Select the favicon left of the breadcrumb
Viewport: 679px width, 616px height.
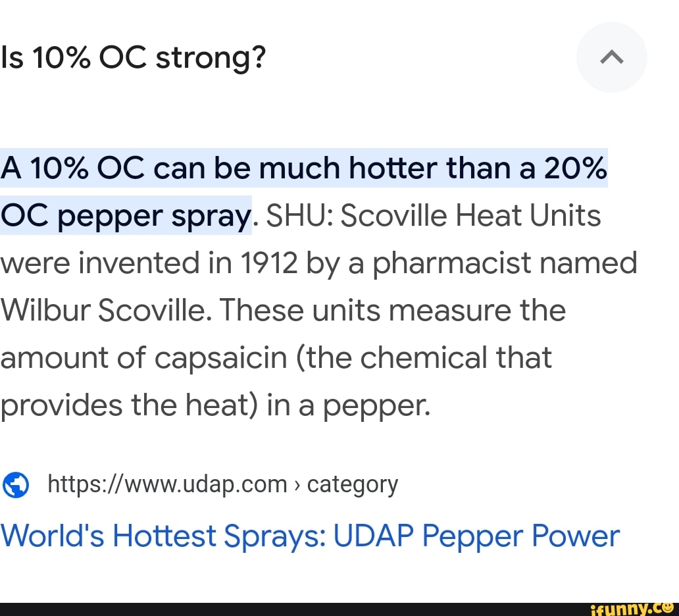[x=16, y=484]
